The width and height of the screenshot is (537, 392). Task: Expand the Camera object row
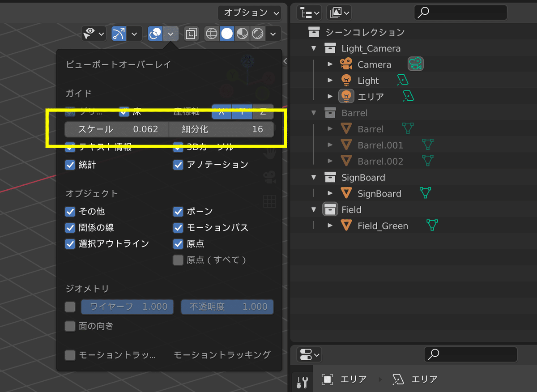(x=330, y=64)
